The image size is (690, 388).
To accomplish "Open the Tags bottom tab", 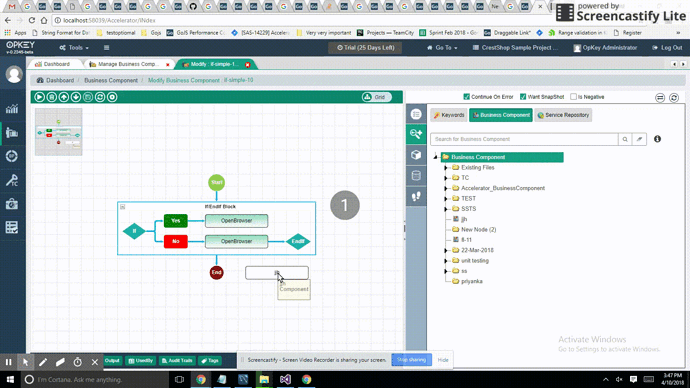I will (x=210, y=361).
